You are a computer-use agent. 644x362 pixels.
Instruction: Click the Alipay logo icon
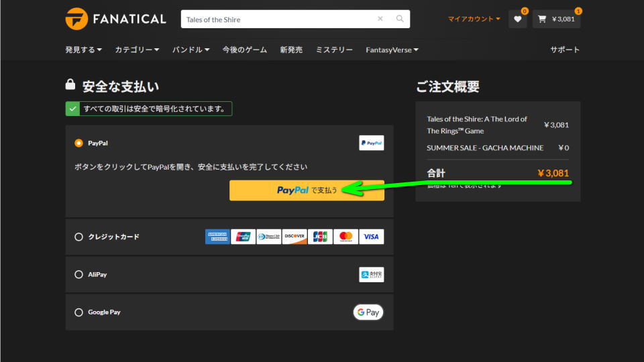coord(371,275)
